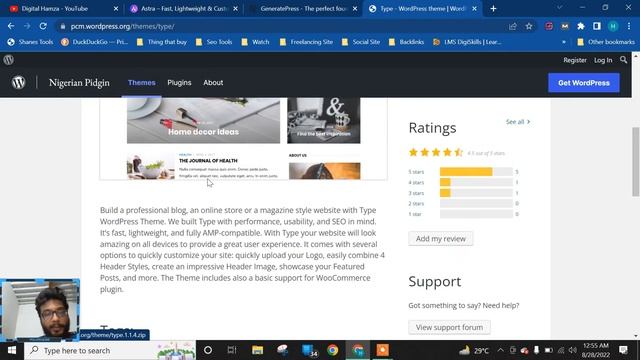Viewport: 640px width, 360px height.
Task: Close the Digital Hamza YouTube tab
Action: coord(116,9)
